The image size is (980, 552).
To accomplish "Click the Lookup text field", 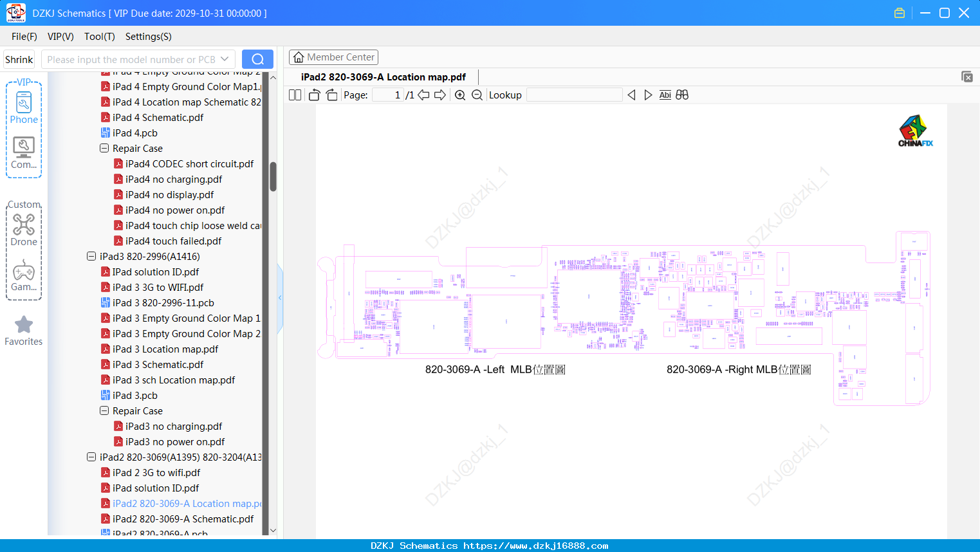I will pos(575,95).
